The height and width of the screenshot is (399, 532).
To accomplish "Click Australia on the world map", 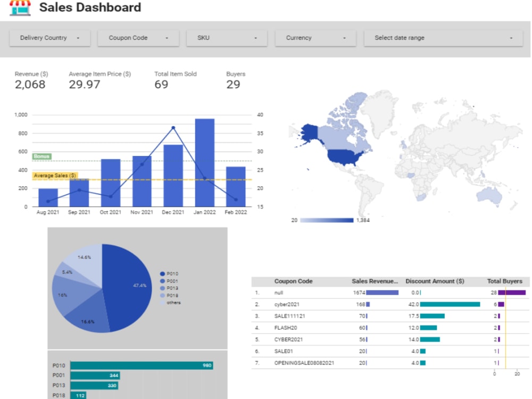I will tap(489, 195).
